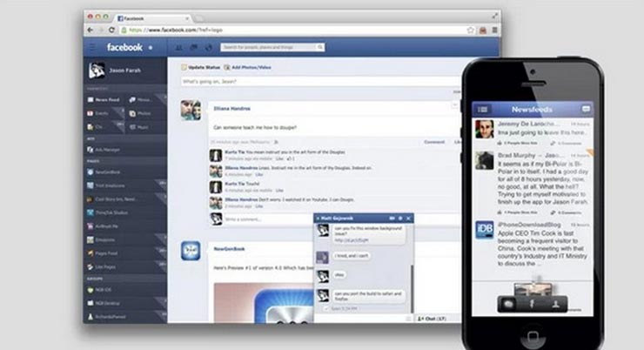Image resolution: width=644 pixels, height=350 pixels.
Task: Tap the like count under Jeremy De Laro's post
Action: pos(518,144)
